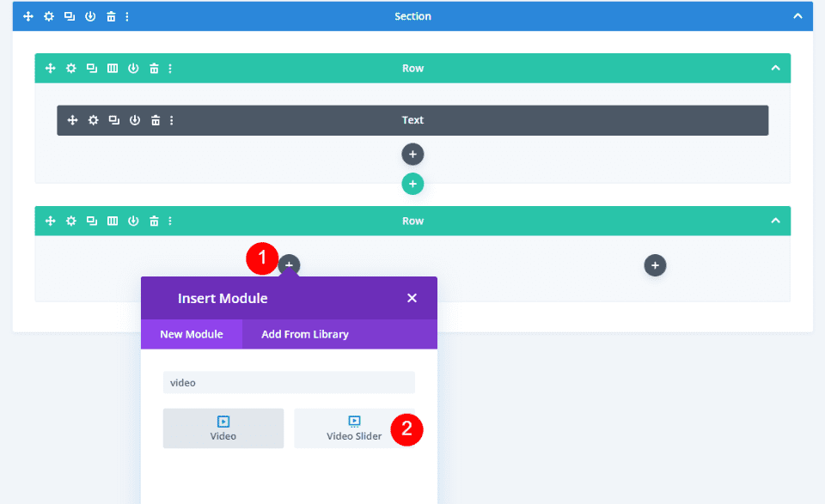Viewport: 825px width, 504px height.
Task: Choose the Video Slider module
Action: (x=355, y=429)
